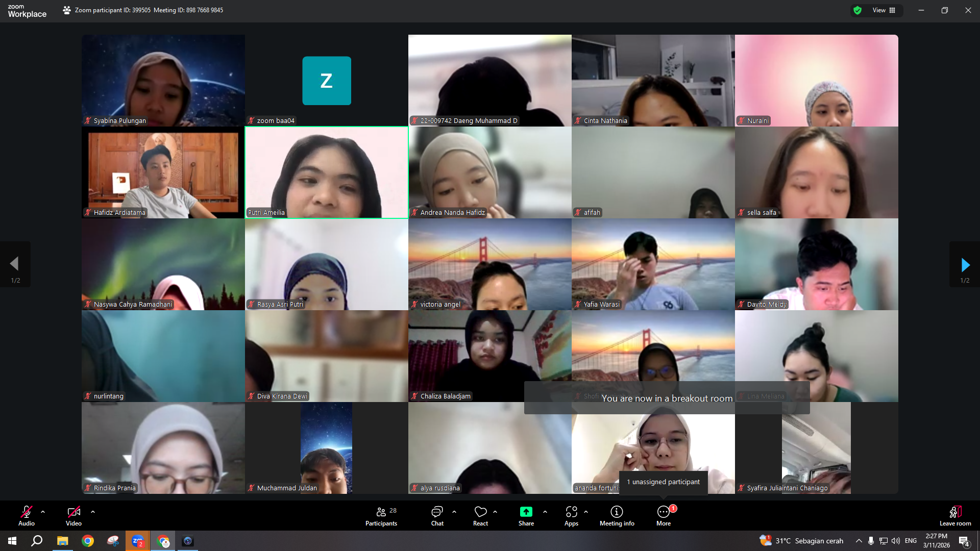Image resolution: width=980 pixels, height=551 pixels.
Task: Select the zoom baa04 avatar tile
Action: (327, 81)
